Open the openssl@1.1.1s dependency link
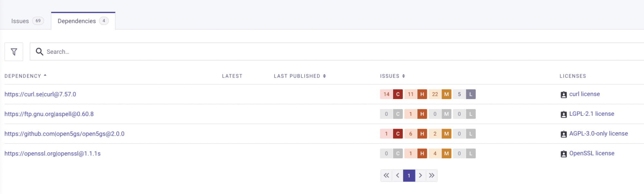The image size is (644, 194). (x=53, y=154)
